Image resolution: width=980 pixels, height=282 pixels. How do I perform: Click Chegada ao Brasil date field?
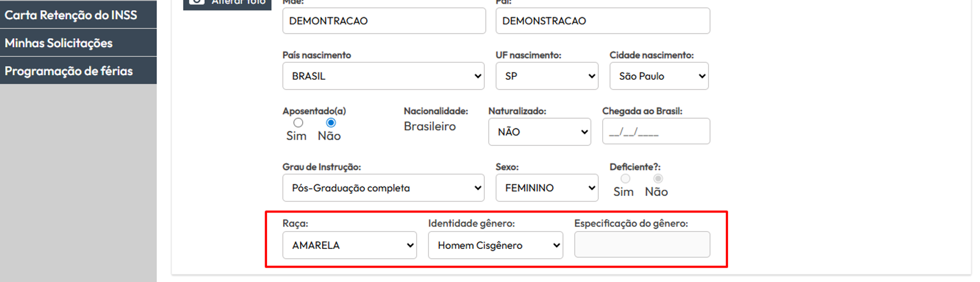(x=656, y=131)
